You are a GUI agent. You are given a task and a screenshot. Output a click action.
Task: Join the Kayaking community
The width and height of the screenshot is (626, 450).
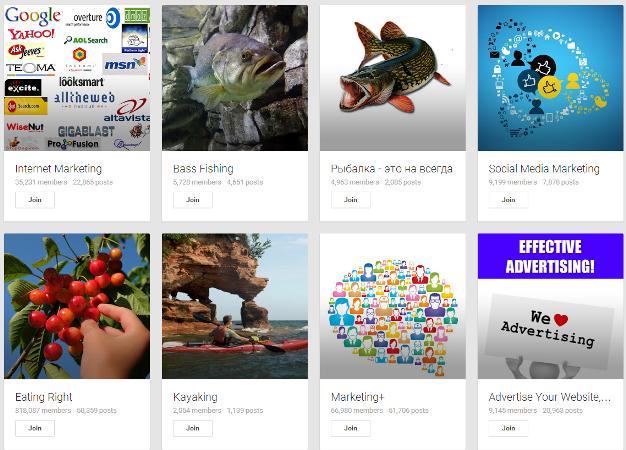193,428
